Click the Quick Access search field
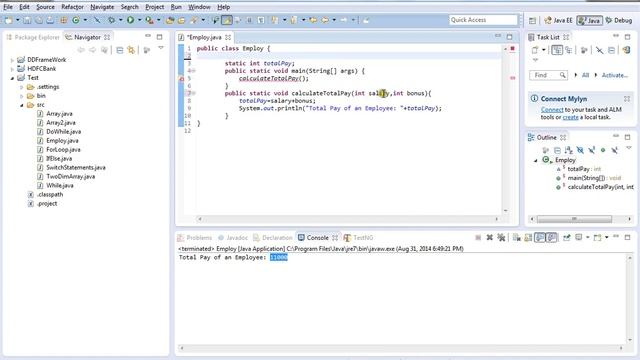 tap(483, 20)
